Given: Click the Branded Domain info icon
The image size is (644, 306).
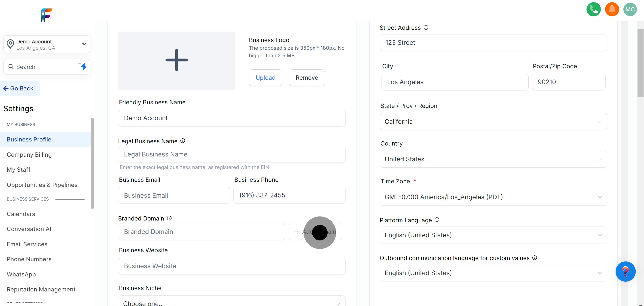Looking at the screenshot, I should tap(169, 218).
